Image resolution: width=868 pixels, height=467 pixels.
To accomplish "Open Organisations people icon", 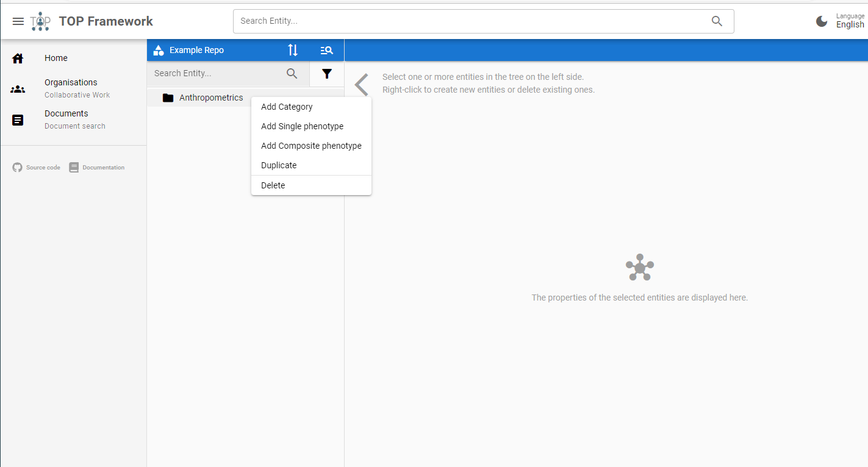I will [18, 89].
